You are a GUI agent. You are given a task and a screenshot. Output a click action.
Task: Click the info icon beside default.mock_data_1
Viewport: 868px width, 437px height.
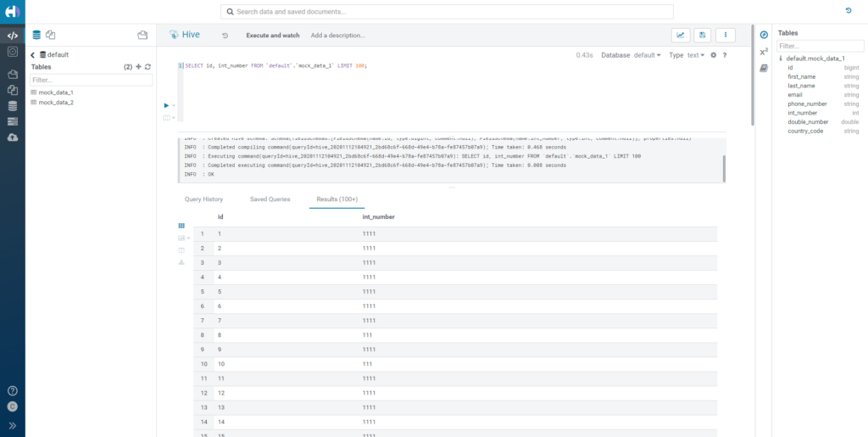point(781,59)
